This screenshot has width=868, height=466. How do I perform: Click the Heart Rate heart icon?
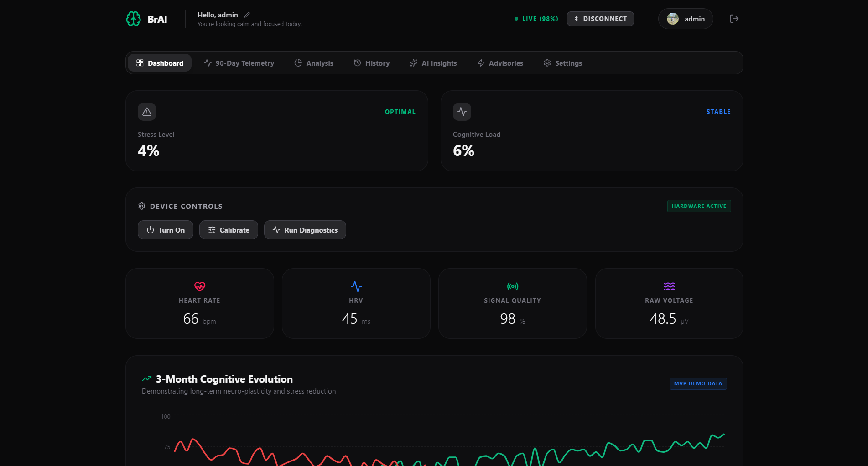pos(200,286)
